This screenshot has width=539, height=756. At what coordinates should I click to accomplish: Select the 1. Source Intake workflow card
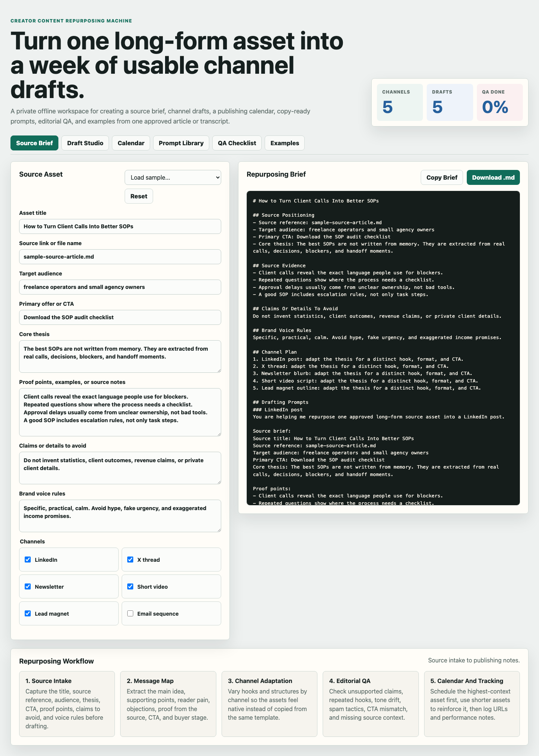67,704
